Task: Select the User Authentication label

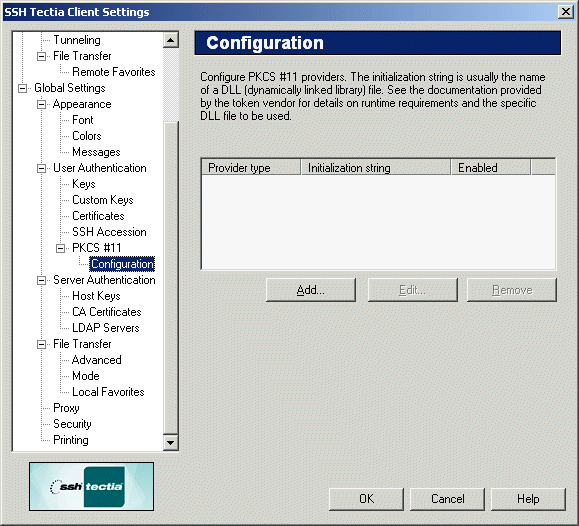Action: 100,168
